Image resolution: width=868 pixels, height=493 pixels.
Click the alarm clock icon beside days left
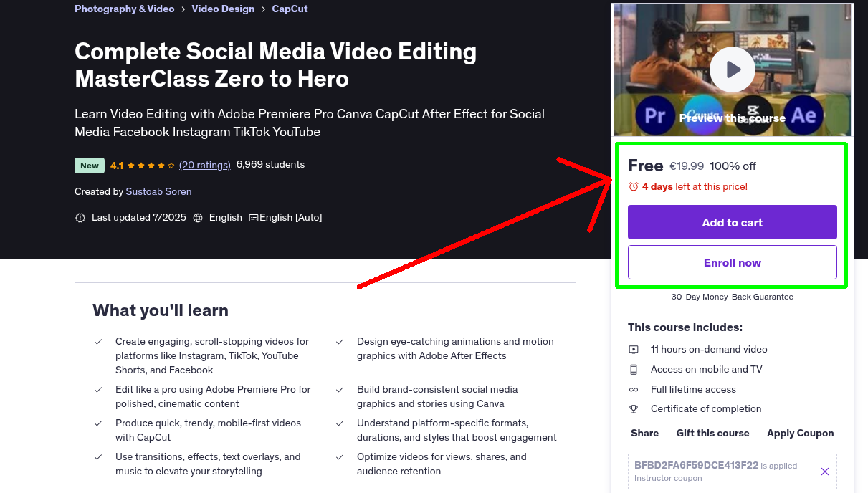pyautogui.click(x=633, y=186)
